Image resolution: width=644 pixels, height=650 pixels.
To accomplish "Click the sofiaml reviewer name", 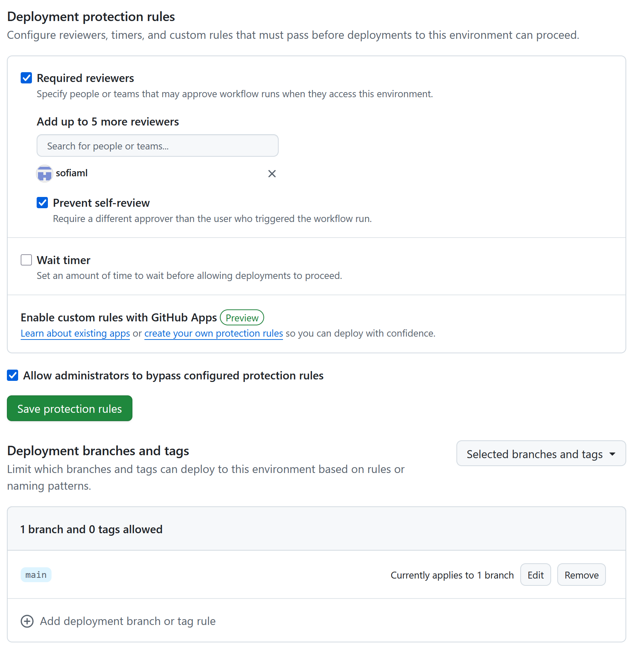I will (x=71, y=173).
